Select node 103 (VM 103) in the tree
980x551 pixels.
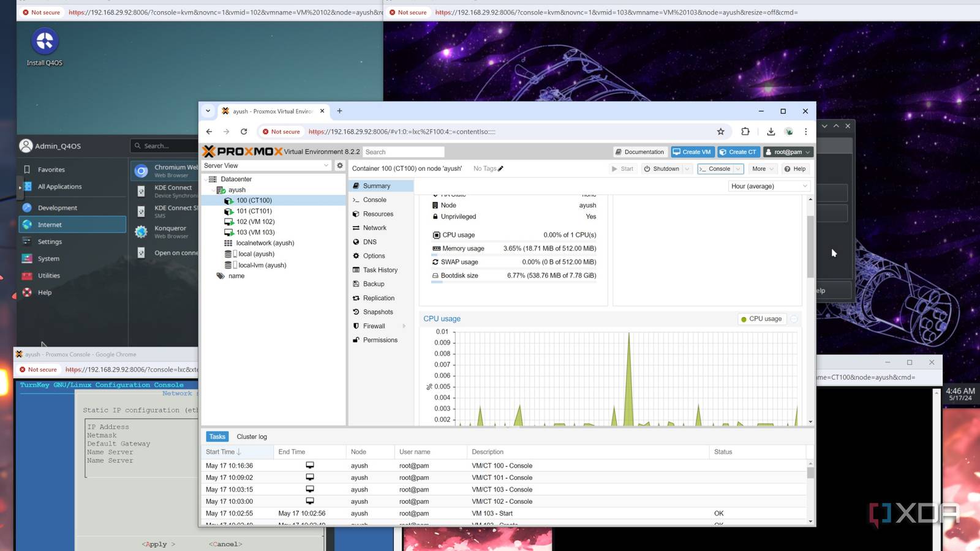click(255, 232)
